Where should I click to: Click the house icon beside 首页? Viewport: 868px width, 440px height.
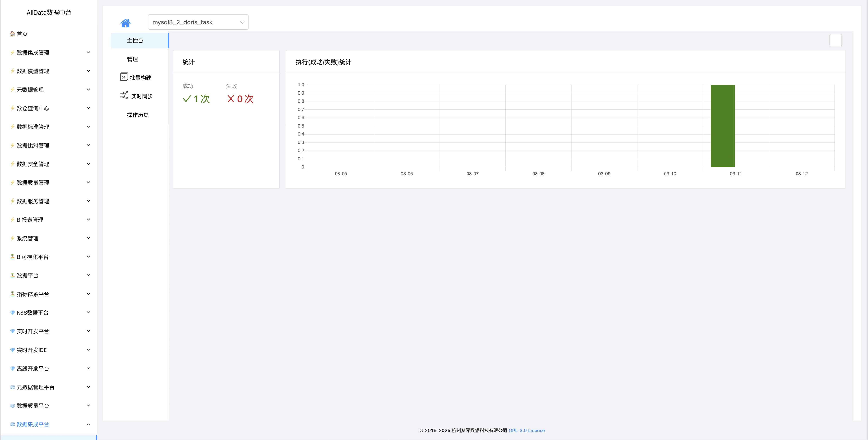(12, 34)
